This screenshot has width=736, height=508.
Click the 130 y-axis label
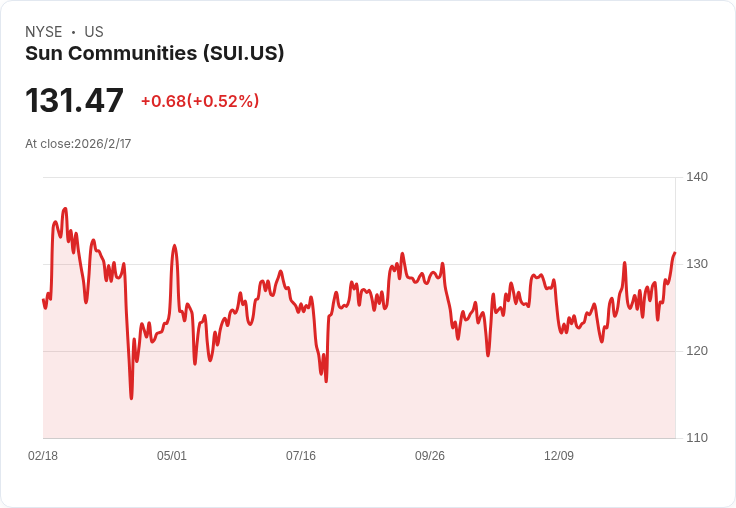pyautogui.click(x=697, y=264)
